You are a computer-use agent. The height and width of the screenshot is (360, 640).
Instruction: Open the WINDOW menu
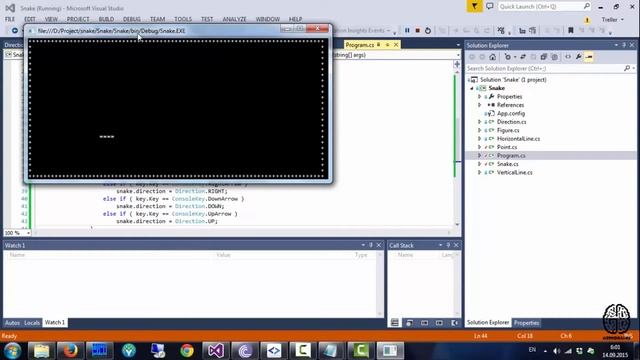(x=268, y=19)
